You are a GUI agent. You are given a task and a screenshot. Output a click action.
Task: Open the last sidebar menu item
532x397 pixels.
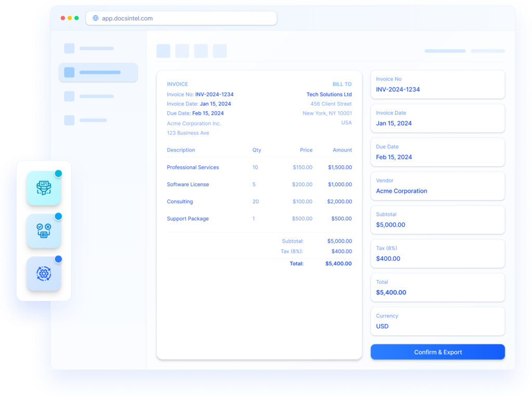point(86,120)
